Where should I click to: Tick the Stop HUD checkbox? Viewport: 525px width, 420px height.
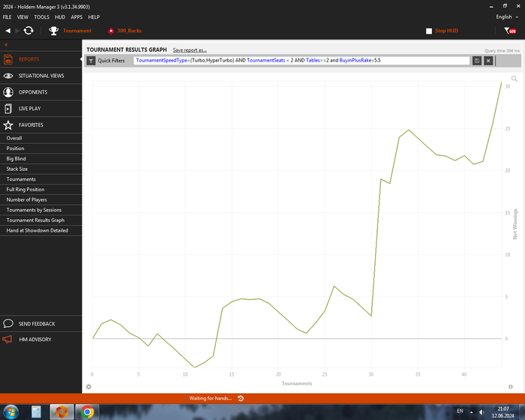coord(429,31)
